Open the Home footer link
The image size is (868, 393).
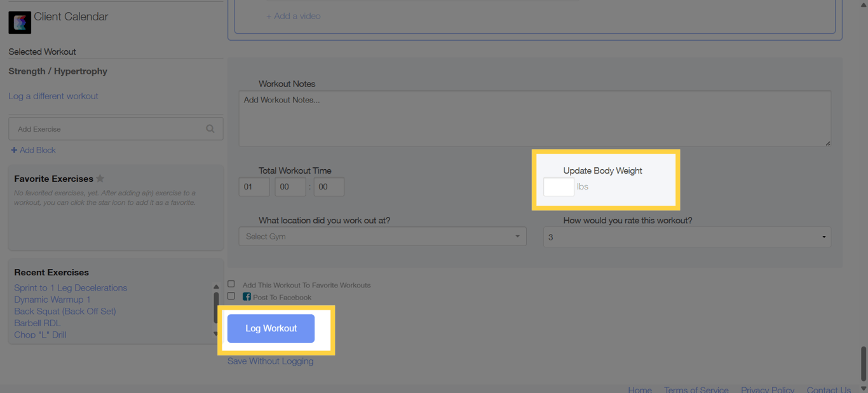coord(640,390)
